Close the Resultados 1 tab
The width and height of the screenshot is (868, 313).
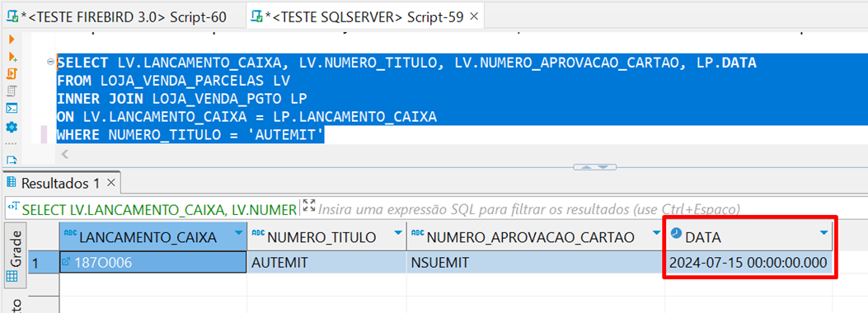click(110, 183)
